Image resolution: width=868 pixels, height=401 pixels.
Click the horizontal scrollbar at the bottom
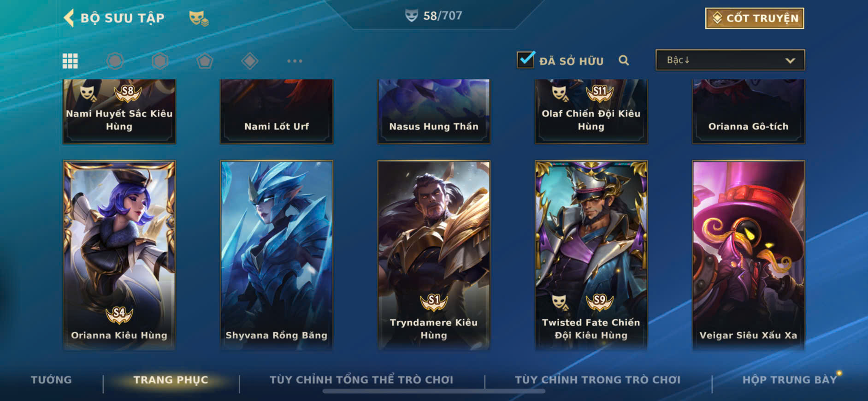coord(434,391)
